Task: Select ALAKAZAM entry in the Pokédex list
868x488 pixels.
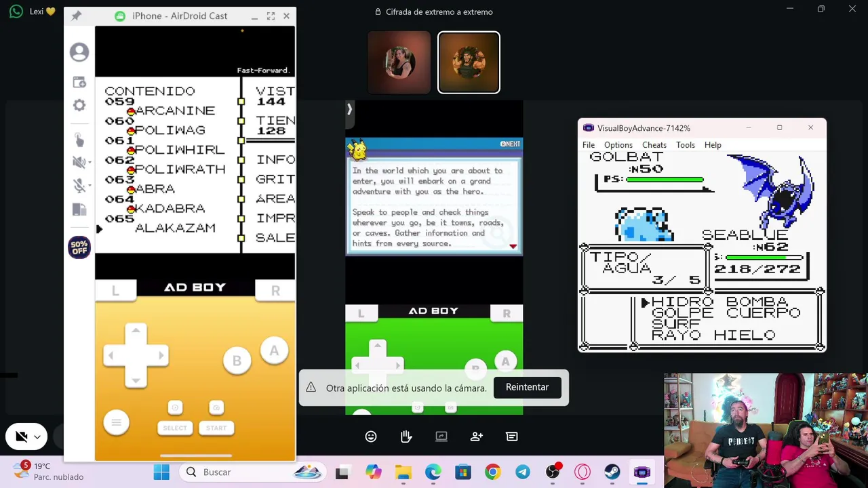Action: [x=175, y=228]
